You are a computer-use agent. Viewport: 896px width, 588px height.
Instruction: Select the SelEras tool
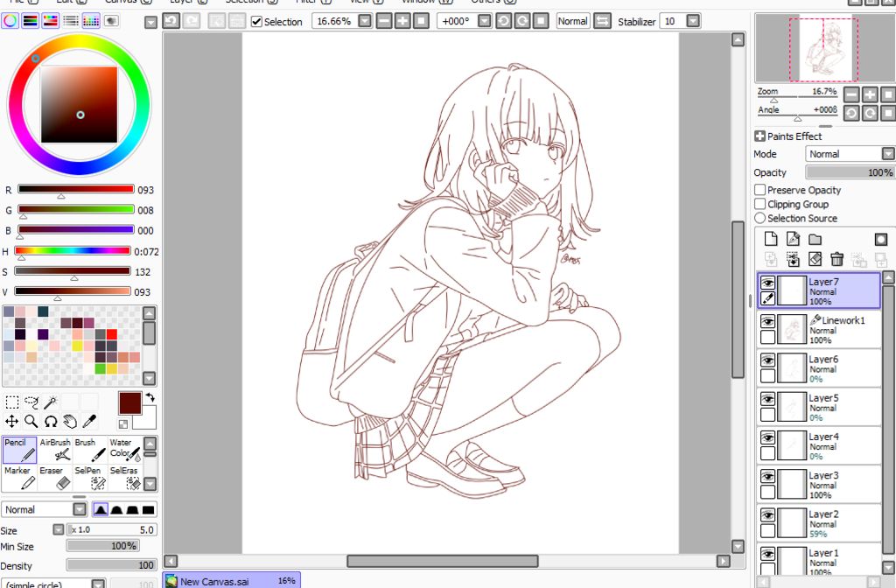[124, 478]
